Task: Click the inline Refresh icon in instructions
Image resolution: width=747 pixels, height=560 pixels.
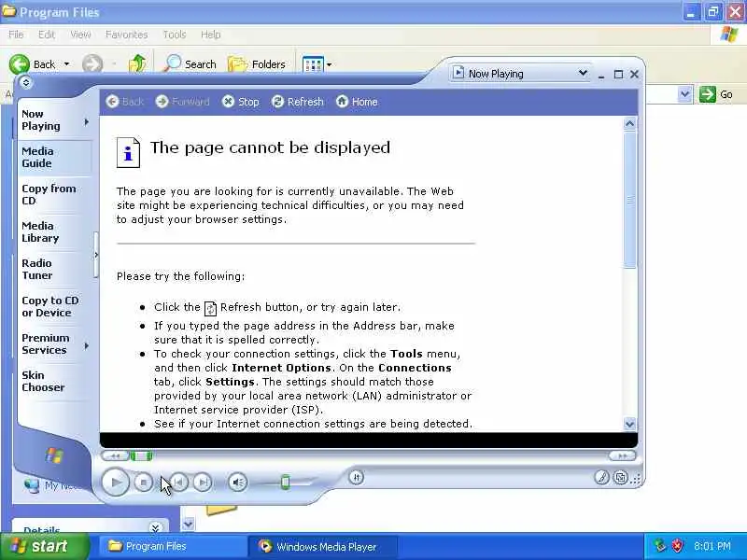Action: pyautogui.click(x=210, y=309)
